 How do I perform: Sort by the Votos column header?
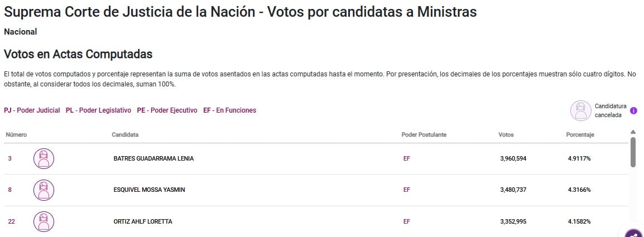[506, 135]
